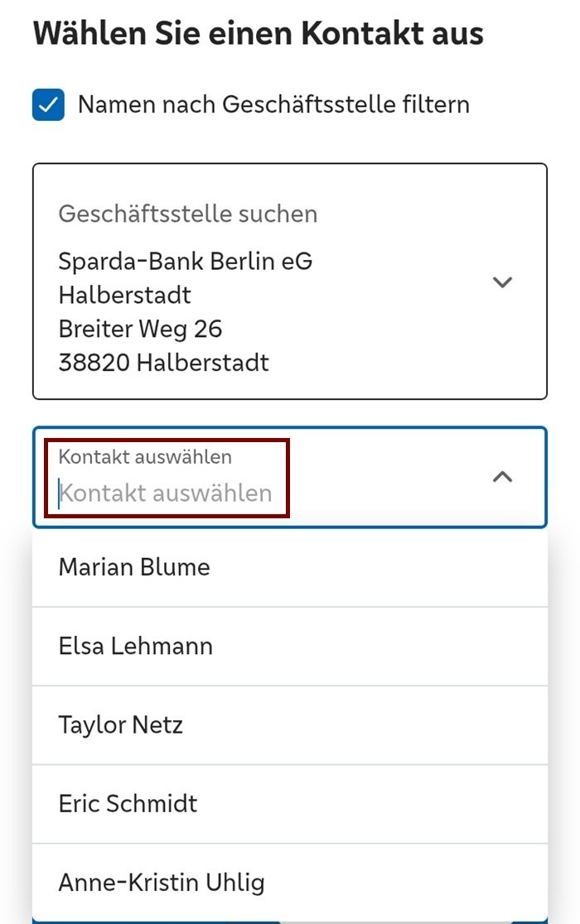Click the 'Geschäftsstelle suchen' field label
Screen dimensions: 580x924
click(188, 214)
